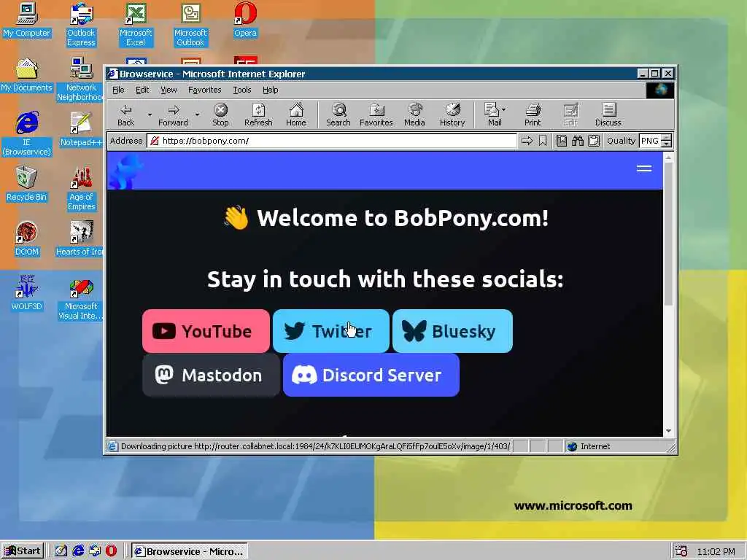The height and width of the screenshot is (560, 747).
Task: Stop the page loading
Action: pyautogui.click(x=220, y=115)
